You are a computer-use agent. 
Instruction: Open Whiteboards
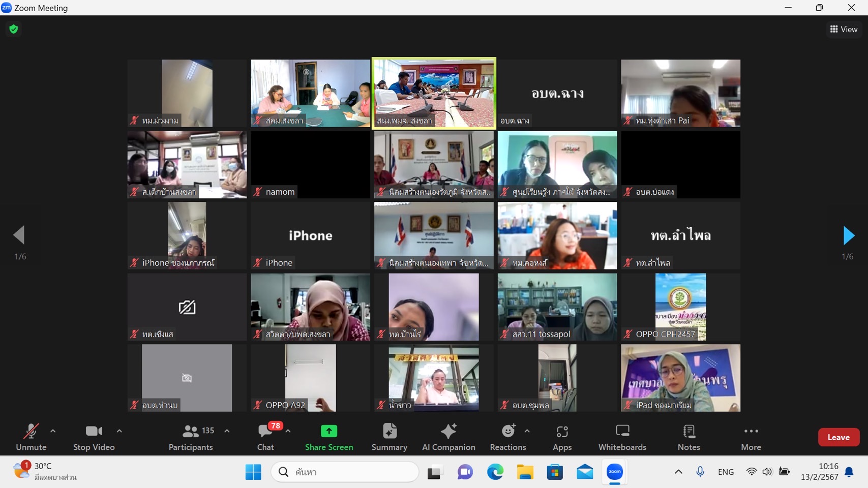click(622, 437)
